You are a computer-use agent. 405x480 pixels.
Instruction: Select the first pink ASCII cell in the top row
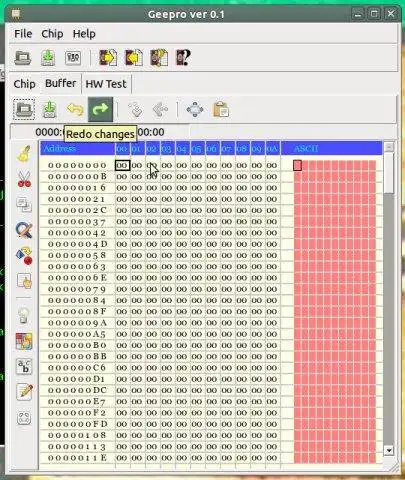[x=297, y=165]
